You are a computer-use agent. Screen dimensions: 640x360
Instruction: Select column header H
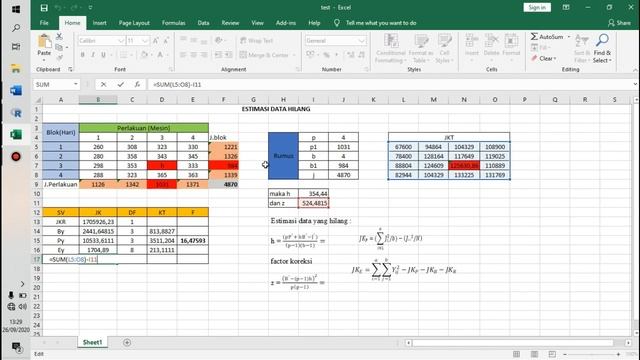(283, 100)
